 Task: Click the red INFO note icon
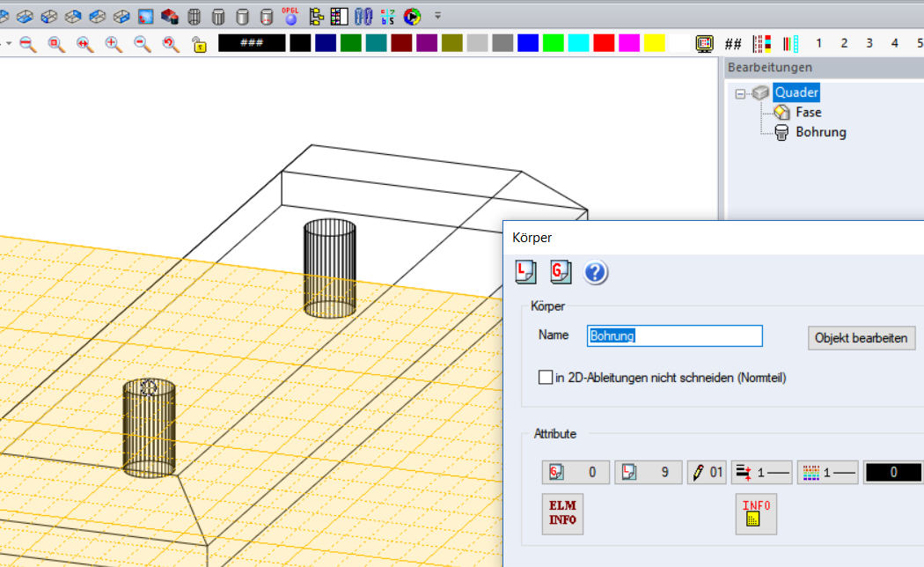[x=756, y=514]
